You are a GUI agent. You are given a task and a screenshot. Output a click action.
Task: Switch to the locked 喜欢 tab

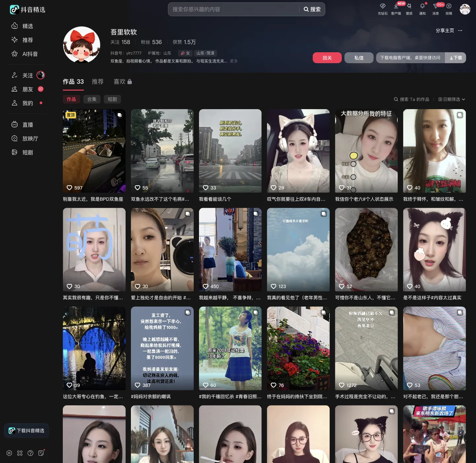click(123, 82)
